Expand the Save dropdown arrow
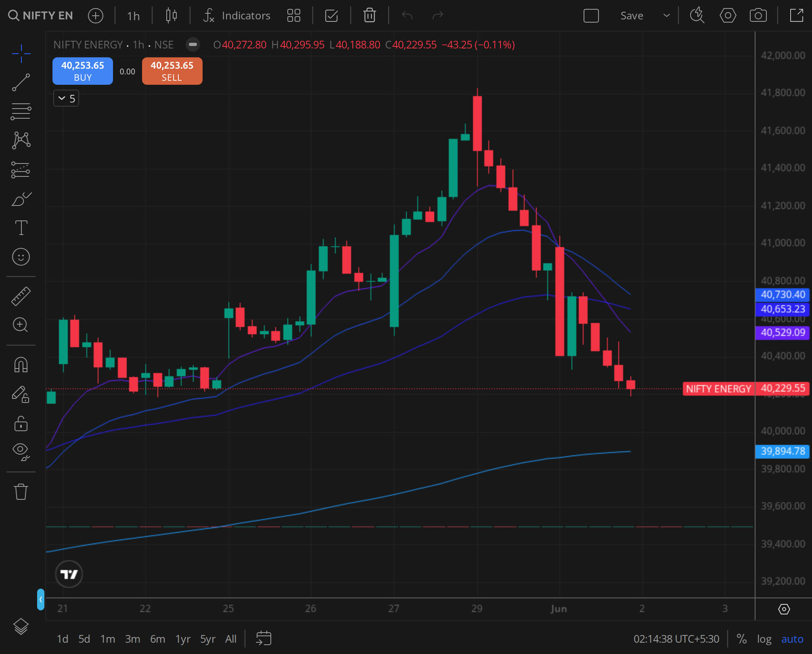 667,16
